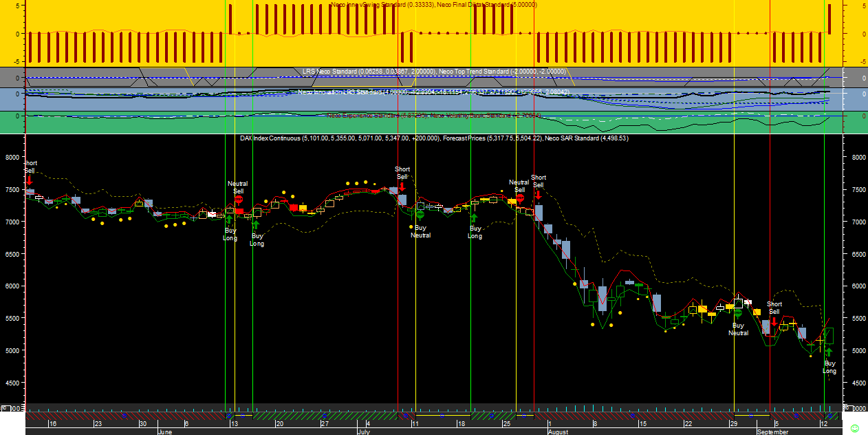Click the '15' date tick in August
The image size is (868, 435).
click(642, 424)
